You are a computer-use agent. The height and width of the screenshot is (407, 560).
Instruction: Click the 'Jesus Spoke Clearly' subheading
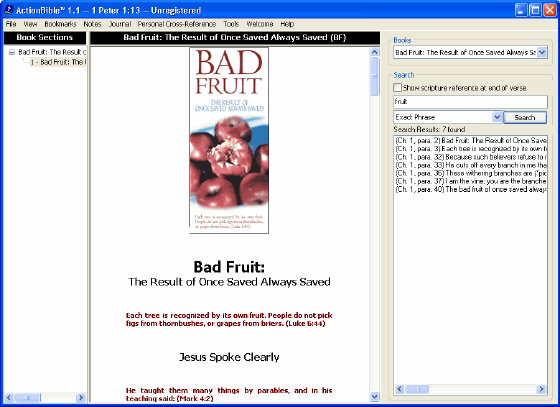[229, 357]
